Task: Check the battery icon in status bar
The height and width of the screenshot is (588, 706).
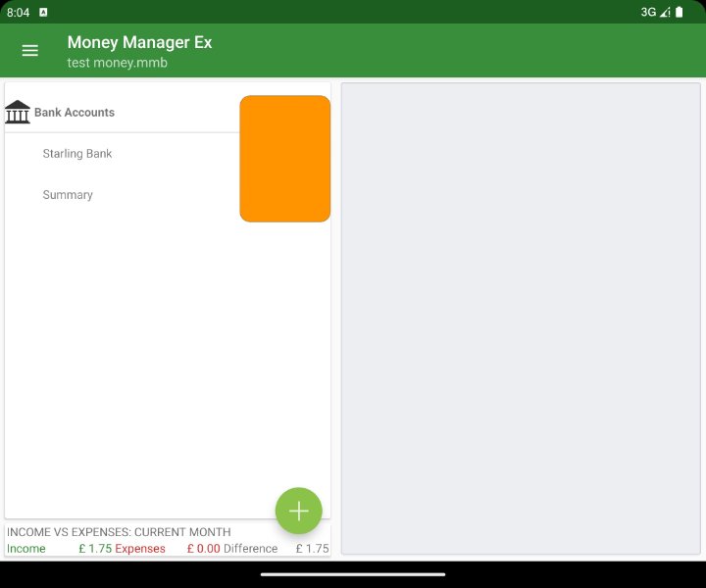Action: tap(679, 12)
